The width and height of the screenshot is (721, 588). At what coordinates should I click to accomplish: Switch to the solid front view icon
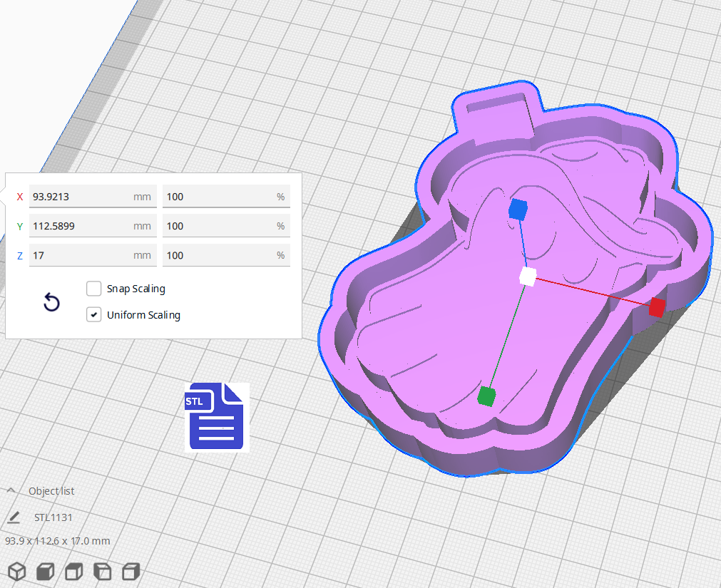[x=44, y=572]
